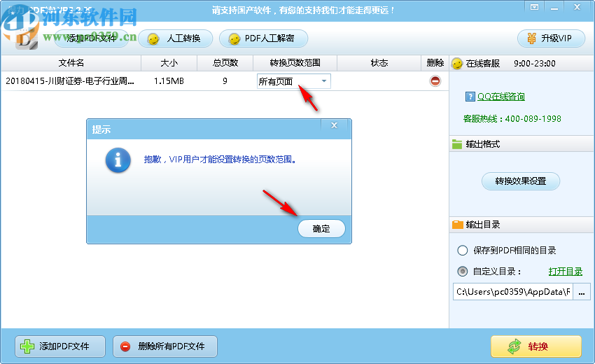Screen dimensions: 595x364
Task: Open the 所有页面 page range dropdown
Action: 294,81
